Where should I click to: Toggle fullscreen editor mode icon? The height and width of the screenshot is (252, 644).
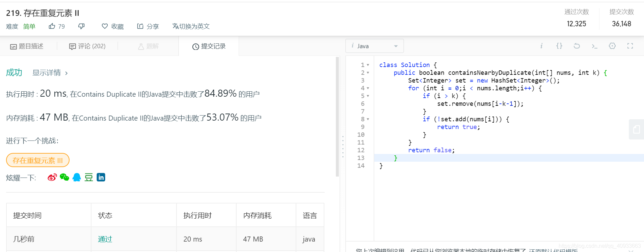630,46
